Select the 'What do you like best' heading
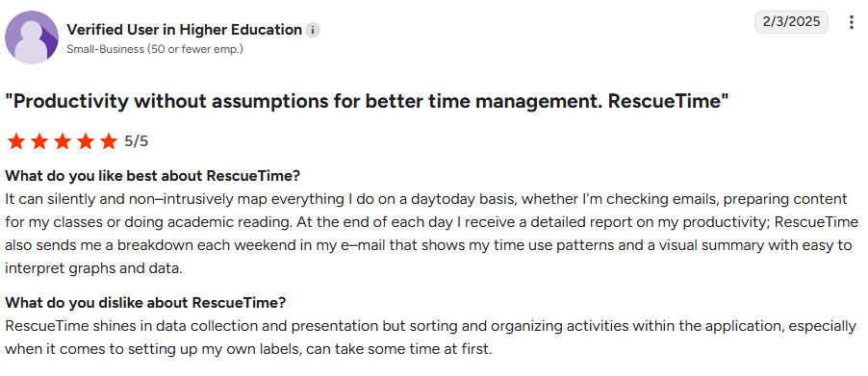Screen dimensions: 868x376 152,176
